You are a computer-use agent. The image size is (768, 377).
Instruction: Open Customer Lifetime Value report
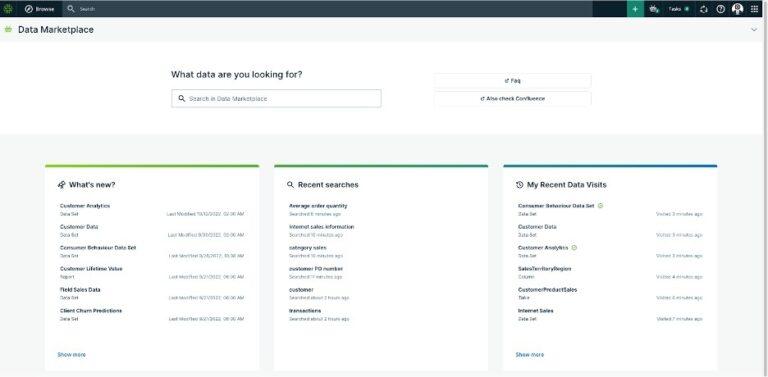coord(91,269)
